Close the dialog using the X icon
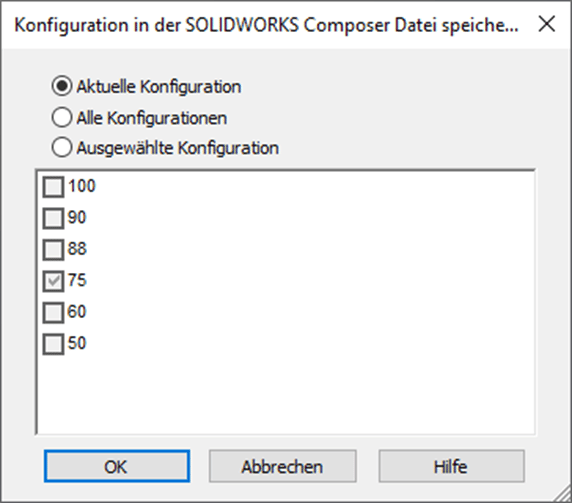 [x=546, y=24]
